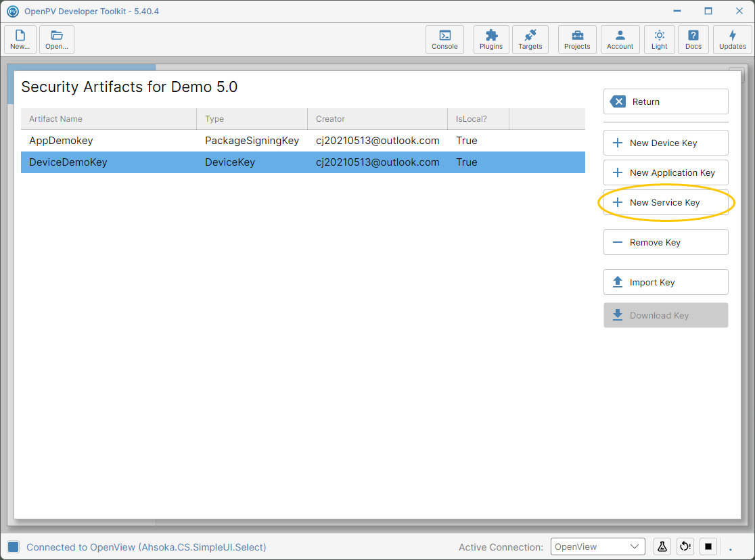Click the flask icon in status bar
This screenshot has height=560, width=755.
click(x=662, y=546)
